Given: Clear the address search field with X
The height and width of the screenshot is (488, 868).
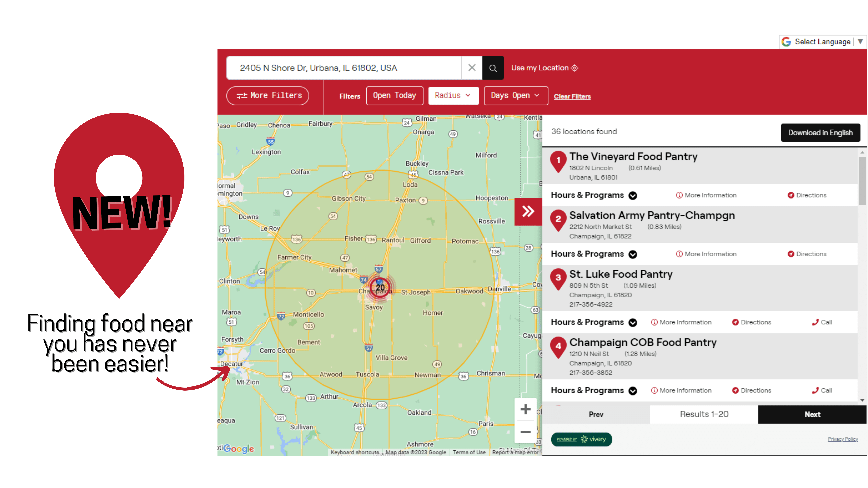Looking at the screenshot, I should pyautogui.click(x=472, y=68).
